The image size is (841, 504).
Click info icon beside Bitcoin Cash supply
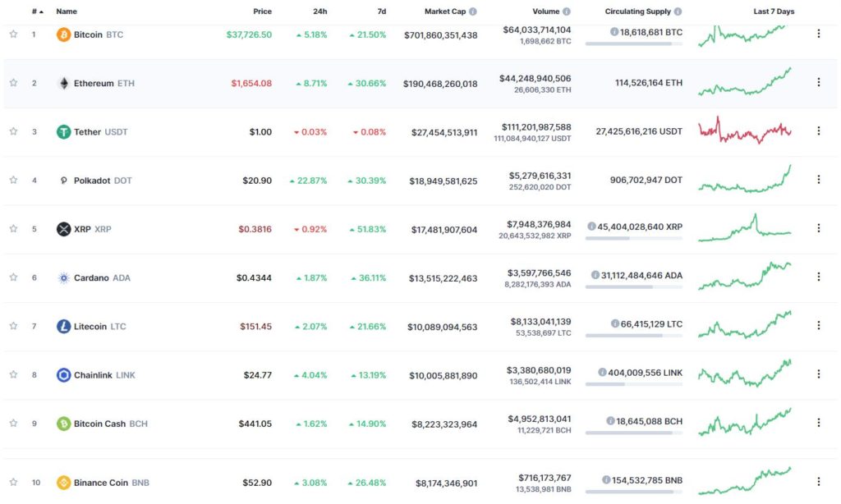610,421
